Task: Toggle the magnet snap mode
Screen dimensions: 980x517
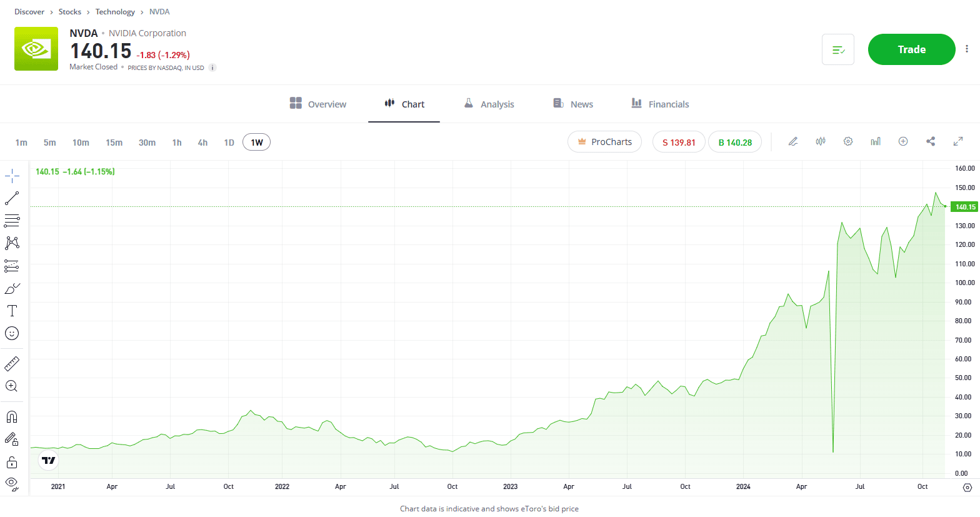Action: tap(12, 416)
